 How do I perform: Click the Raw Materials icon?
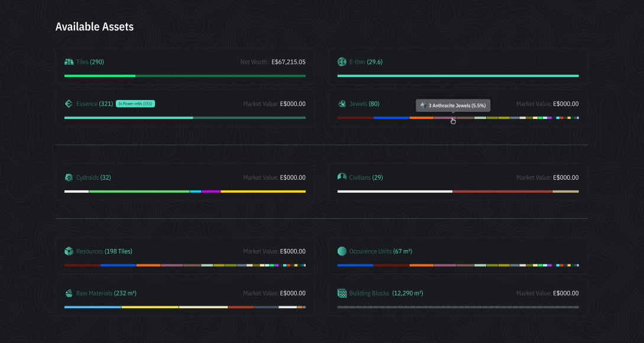(x=69, y=293)
